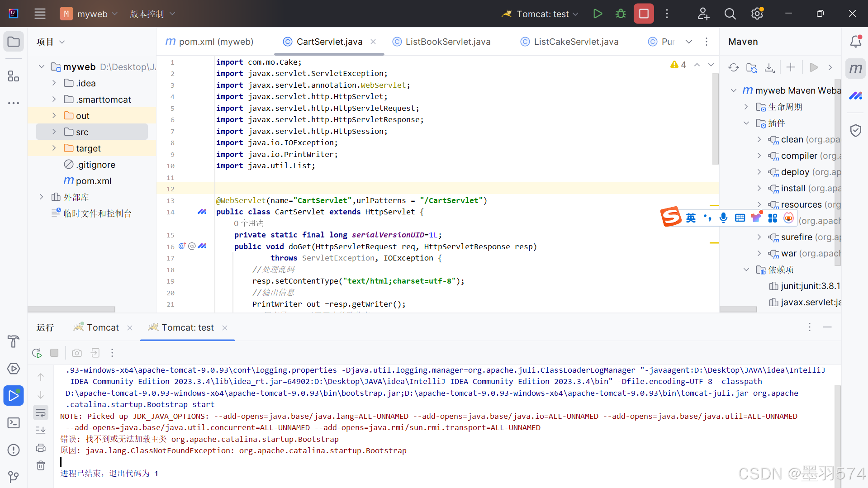868x488 pixels.
Task: Open the Structure tool window
Action: point(14,76)
